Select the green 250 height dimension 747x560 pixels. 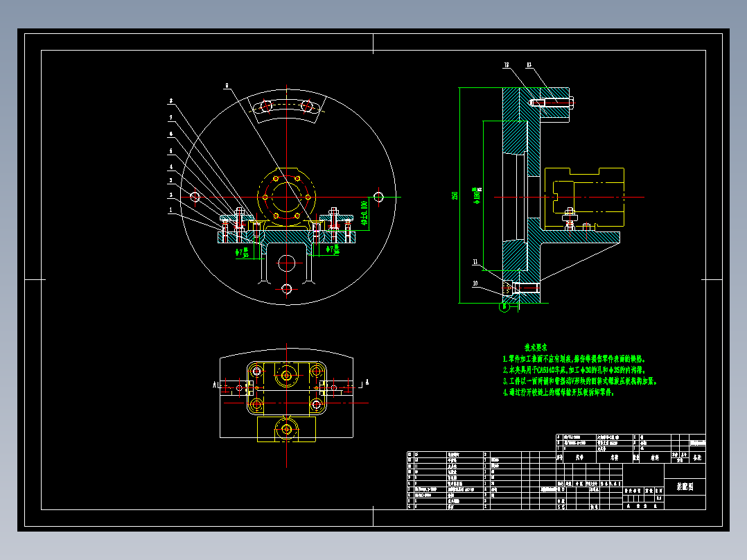(x=455, y=195)
